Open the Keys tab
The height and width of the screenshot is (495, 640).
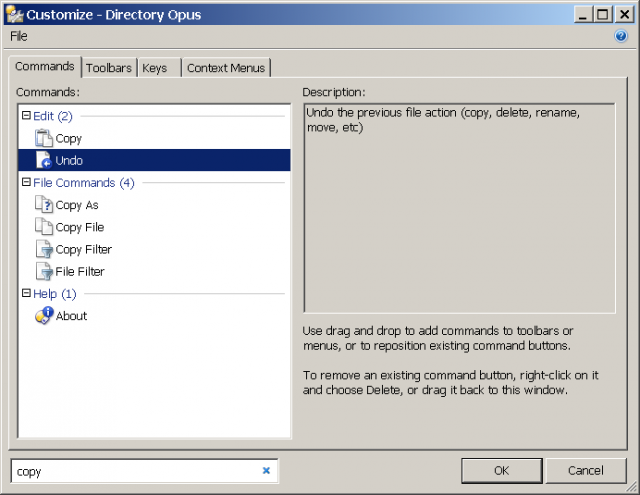coord(159,68)
